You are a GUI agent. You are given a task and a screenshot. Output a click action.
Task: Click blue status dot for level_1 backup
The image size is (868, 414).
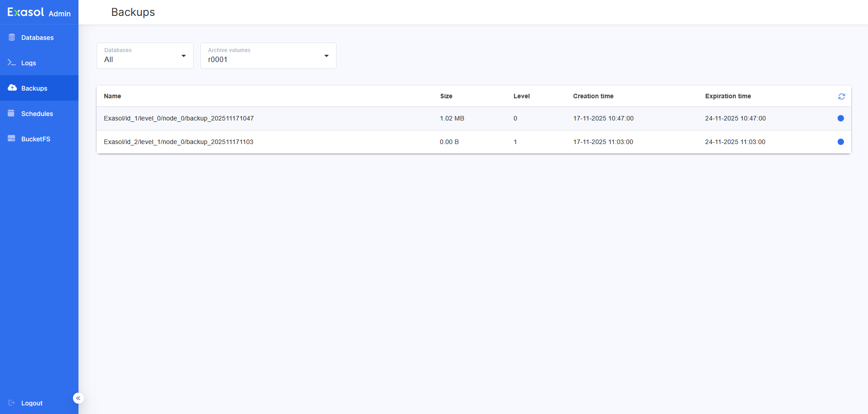[x=840, y=142]
